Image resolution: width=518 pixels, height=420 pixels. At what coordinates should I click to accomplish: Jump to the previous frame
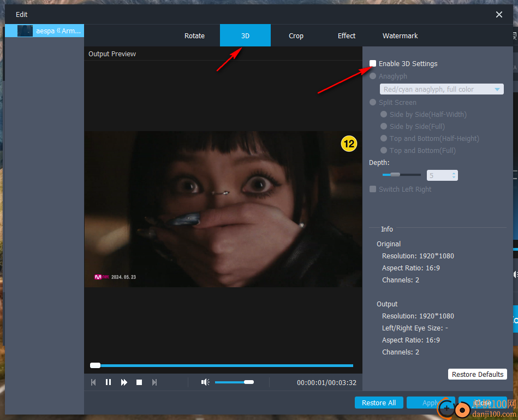click(93, 382)
